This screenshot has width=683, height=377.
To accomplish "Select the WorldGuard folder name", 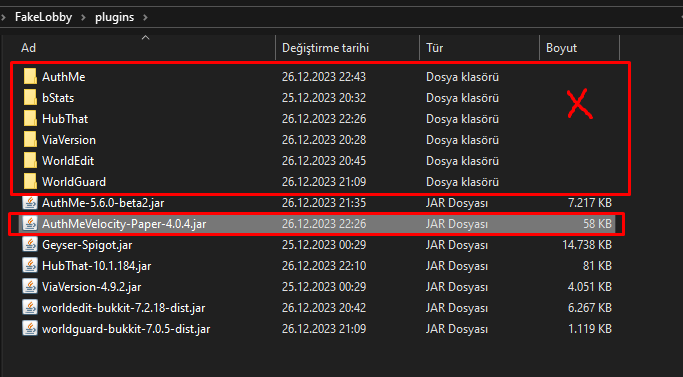I will [74, 182].
